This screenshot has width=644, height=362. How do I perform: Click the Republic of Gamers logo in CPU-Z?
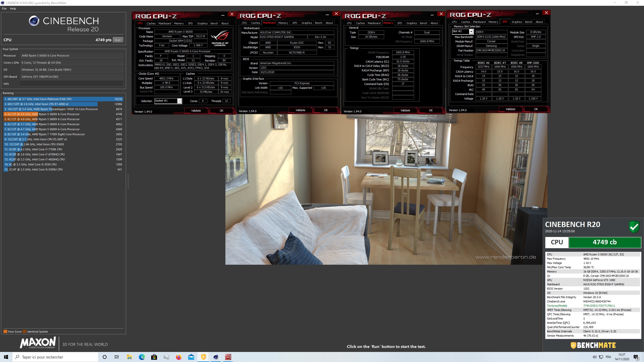tap(220, 38)
